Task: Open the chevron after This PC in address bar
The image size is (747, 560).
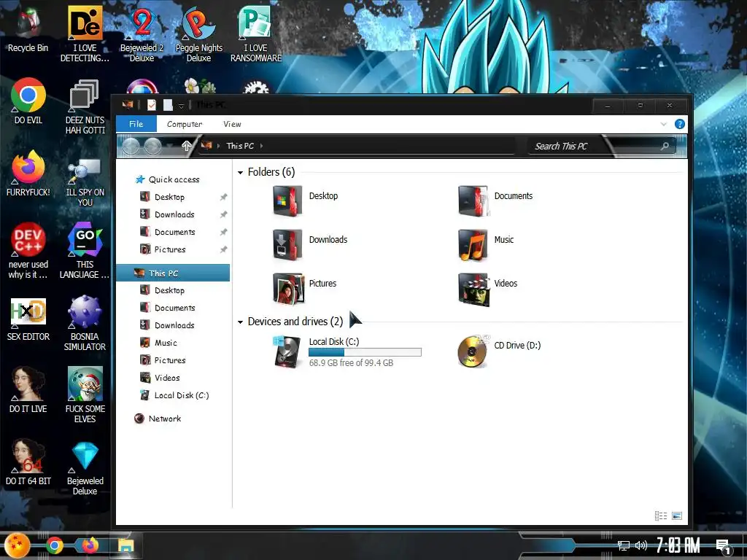Action: pos(262,146)
